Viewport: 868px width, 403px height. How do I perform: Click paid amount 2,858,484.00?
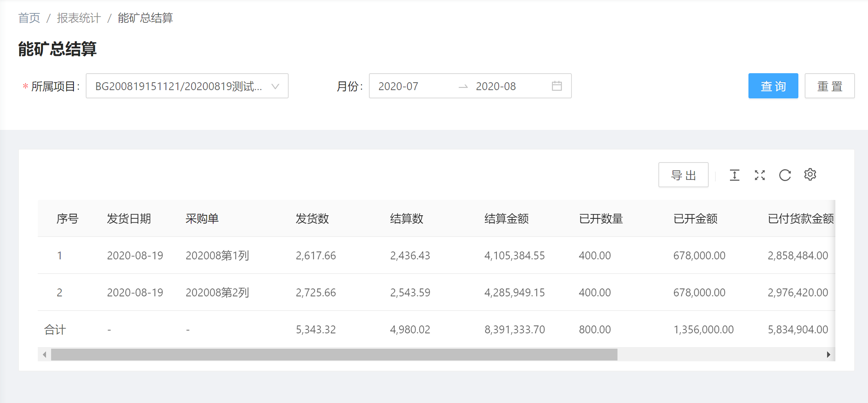[x=798, y=255]
